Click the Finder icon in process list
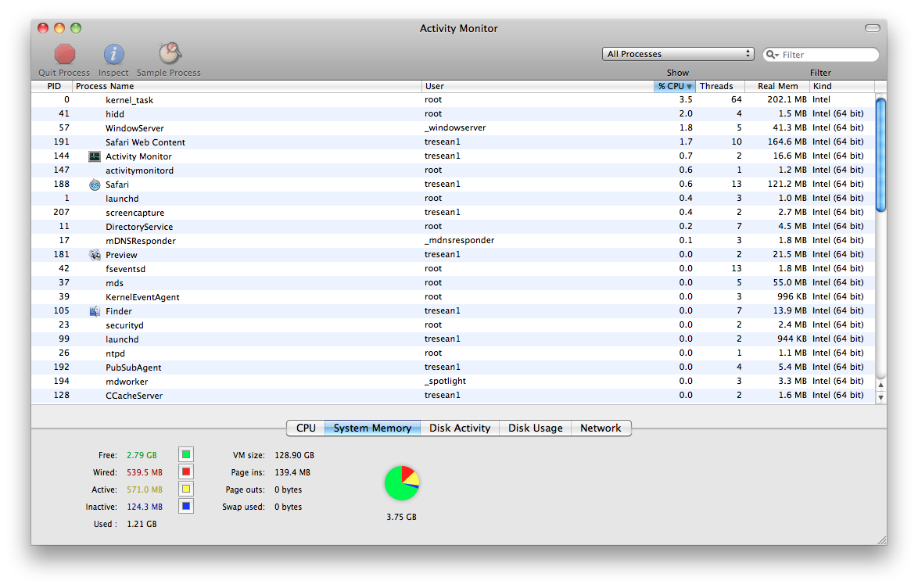 [95, 311]
